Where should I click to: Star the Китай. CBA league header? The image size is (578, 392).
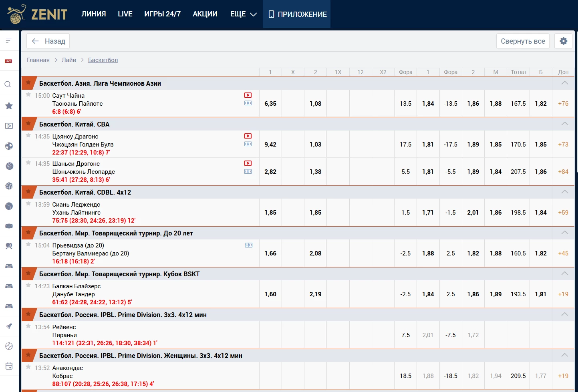pyautogui.click(x=28, y=124)
